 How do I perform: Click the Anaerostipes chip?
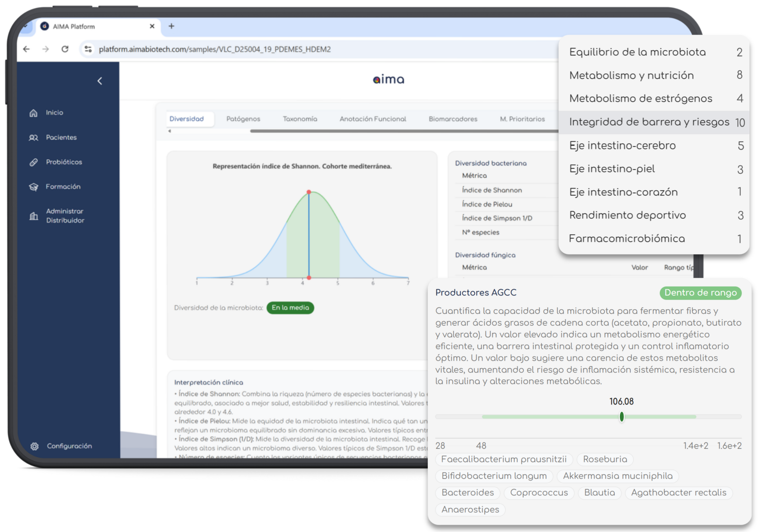(x=470, y=510)
